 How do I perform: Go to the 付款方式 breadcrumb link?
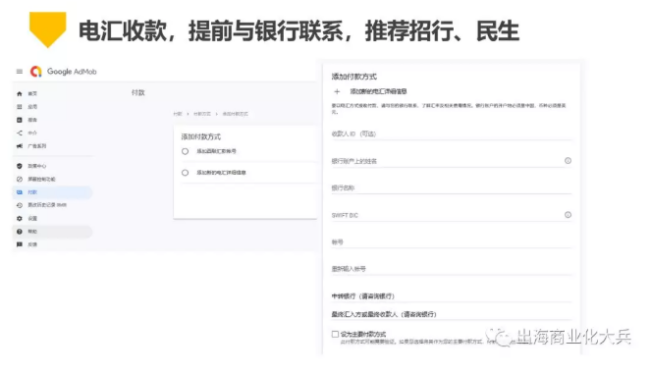pos(202,114)
